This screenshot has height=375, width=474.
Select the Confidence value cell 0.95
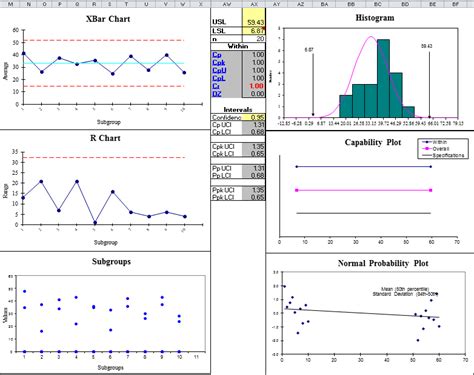254,117
